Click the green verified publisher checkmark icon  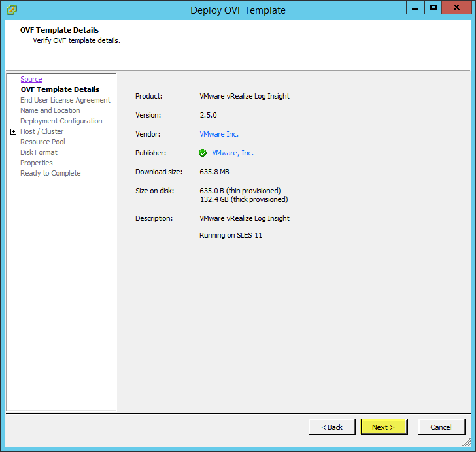[203, 153]
